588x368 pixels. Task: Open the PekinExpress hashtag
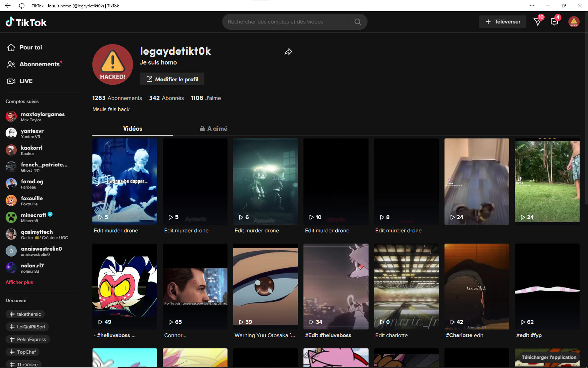[x=28, y=339]
